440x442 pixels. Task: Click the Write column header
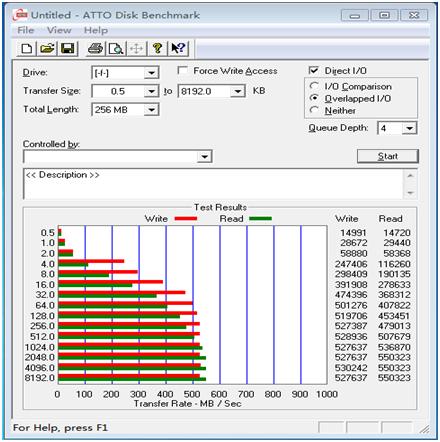[347, 219]
